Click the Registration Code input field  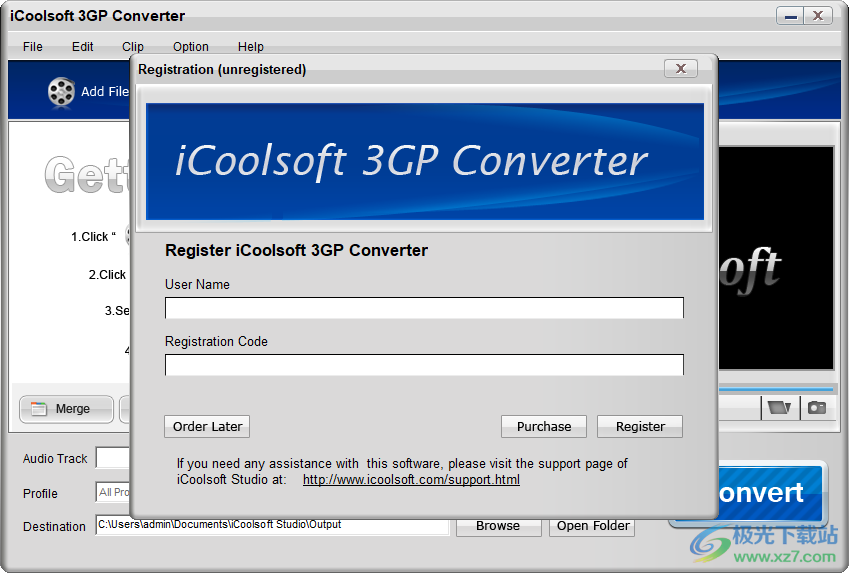tap(424, 364)
